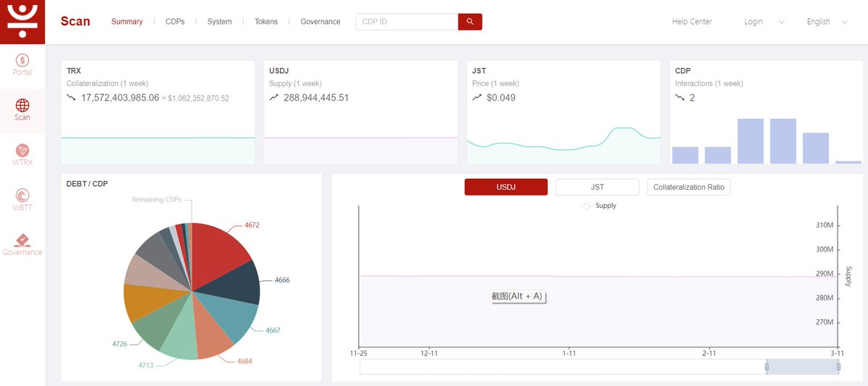Viewport: 868px width, 386px height.
Task: Click the JST price upward trend icon
Action: (x=477, y=97)
